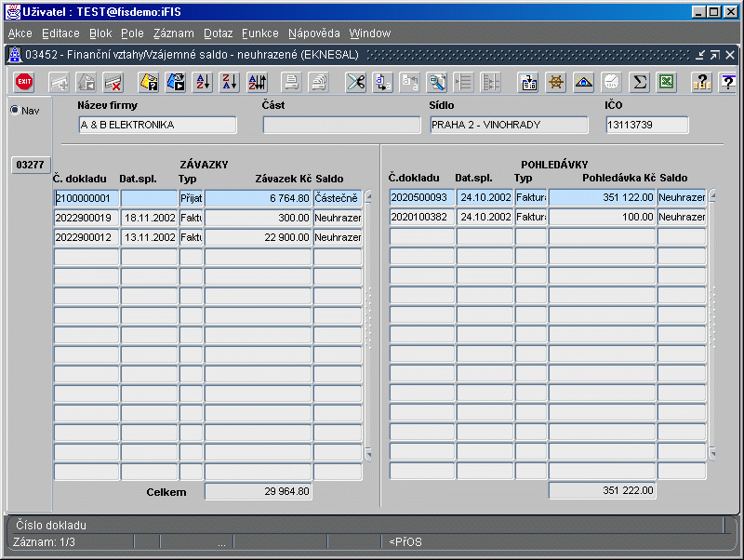
Task: Click the sort descending Z-A icon
Action: [230, 83]
